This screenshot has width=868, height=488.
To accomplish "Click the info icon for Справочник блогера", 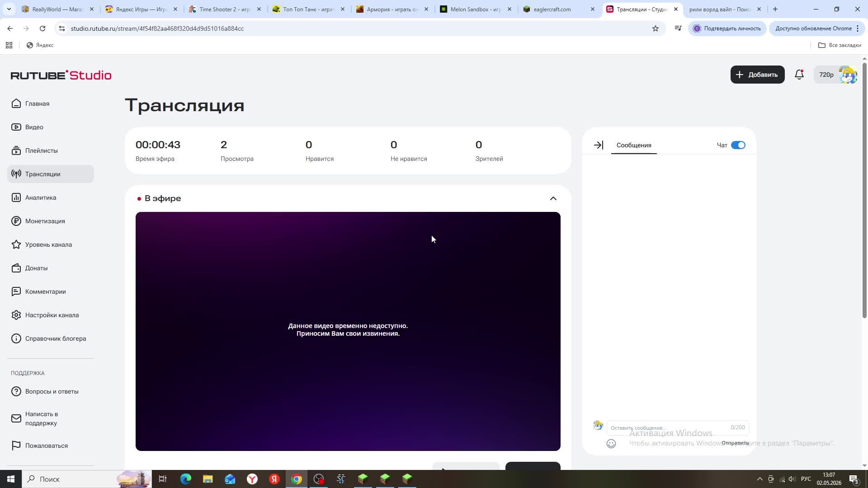I will [16, 338].
